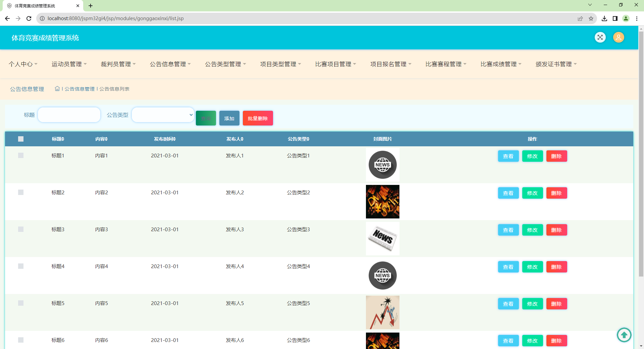Click 删除 for row 标题1

point(557,156)
